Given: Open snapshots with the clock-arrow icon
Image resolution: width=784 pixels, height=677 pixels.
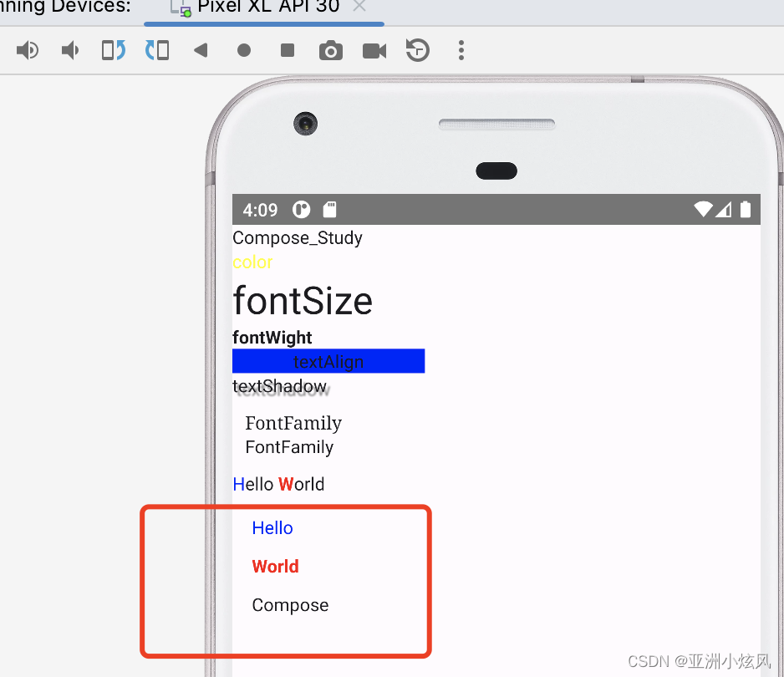Looking at the screenshot, I should pos(418,50).
